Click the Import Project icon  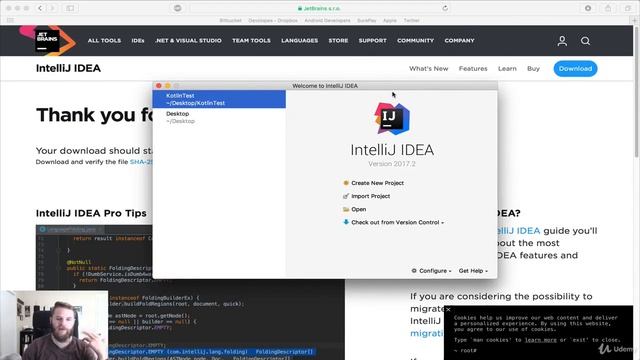(346, 196)
